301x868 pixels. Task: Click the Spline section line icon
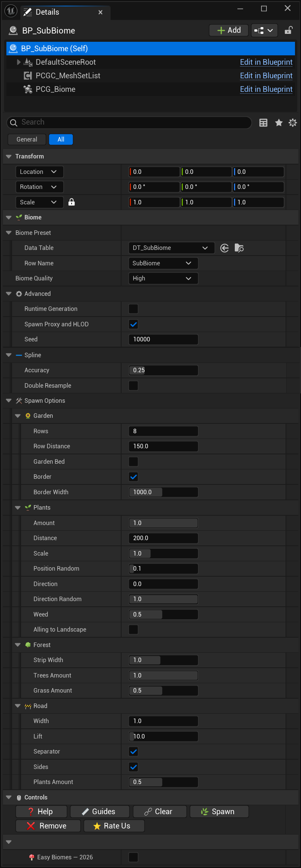[19, 355]
